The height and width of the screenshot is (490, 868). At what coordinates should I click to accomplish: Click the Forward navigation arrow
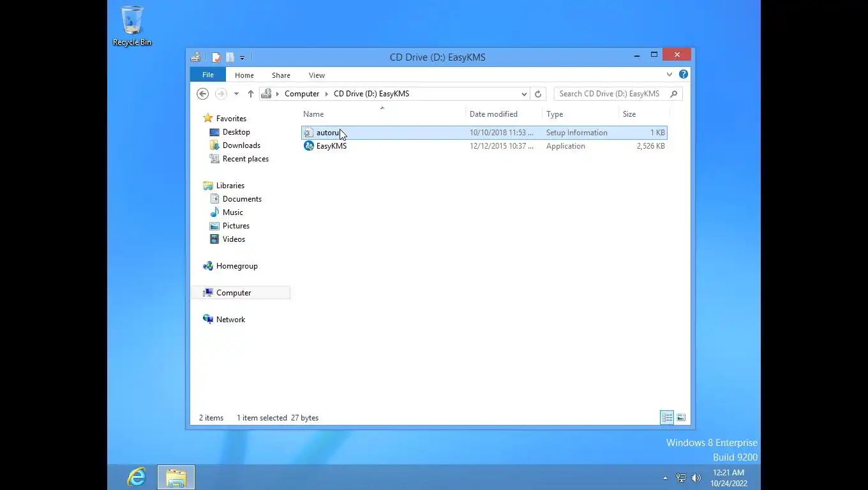point(221,94)
